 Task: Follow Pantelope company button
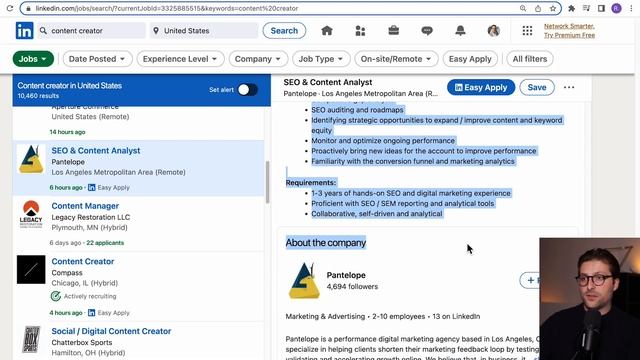[x=529, y=280]
